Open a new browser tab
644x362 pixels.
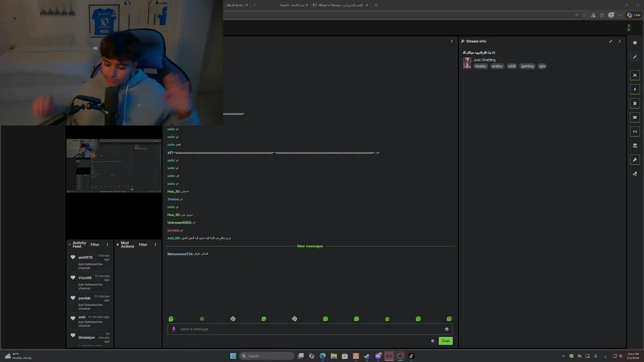click(x=376, y=5)
